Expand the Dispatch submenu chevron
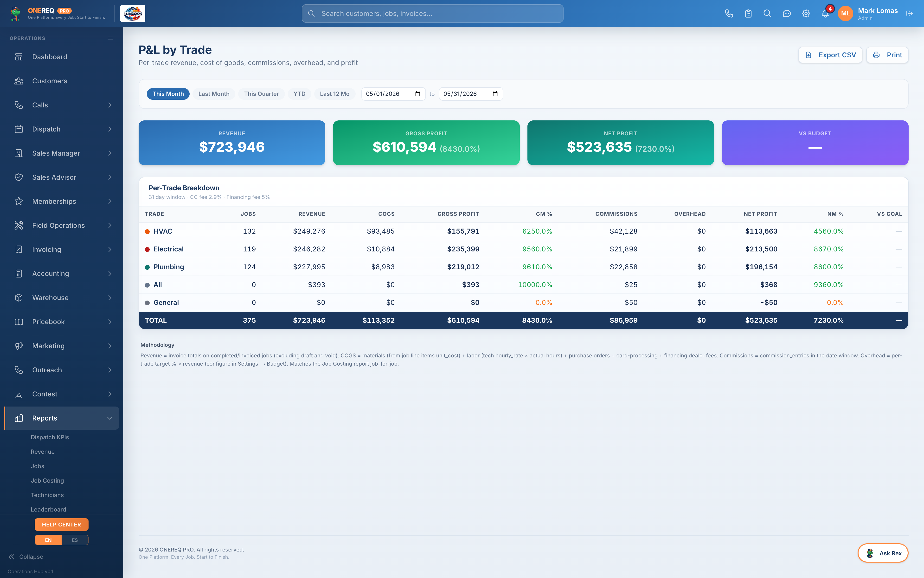The width and height of the screenshot is (924, 578). 110,129
